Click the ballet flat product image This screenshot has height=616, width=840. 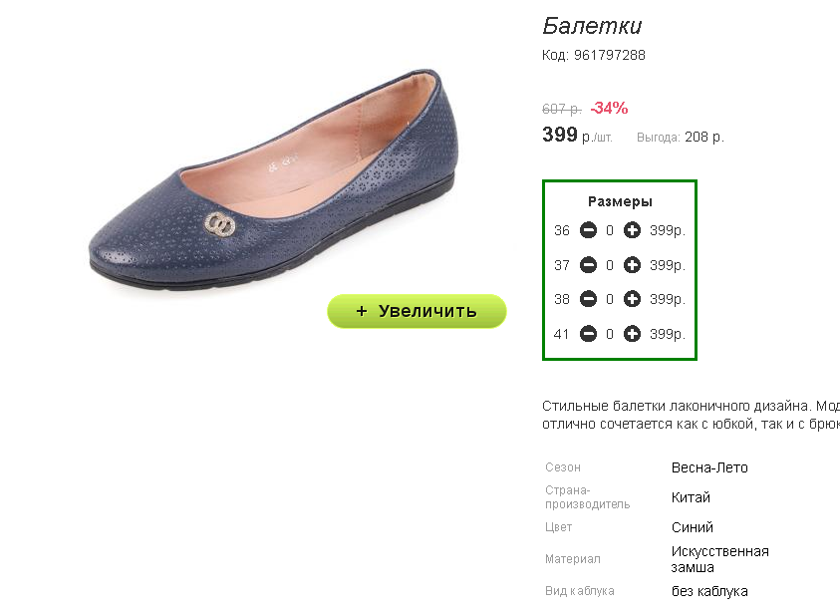click(274, 179)
